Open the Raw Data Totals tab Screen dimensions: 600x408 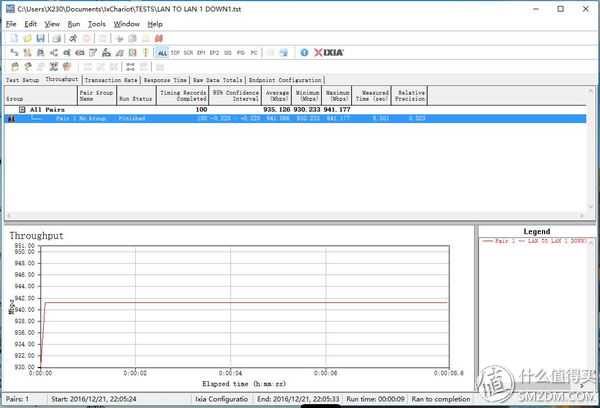coord(217,79)
